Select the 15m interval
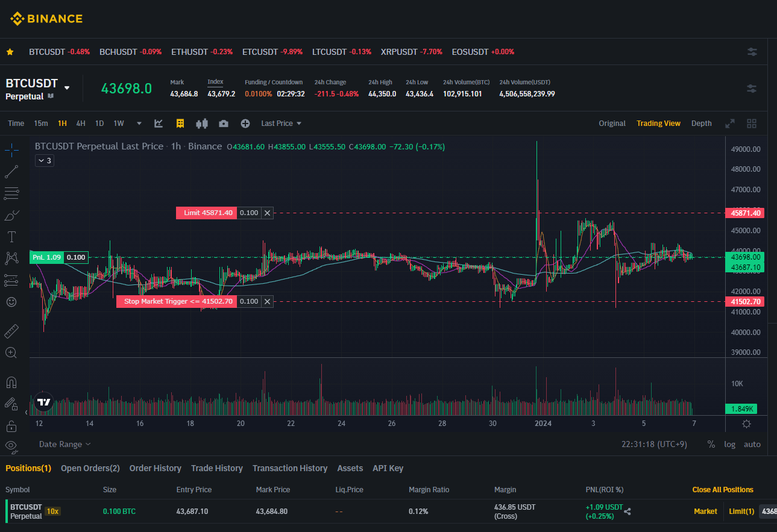Viewport: 777px width, 532px height. tap(41, 124)
